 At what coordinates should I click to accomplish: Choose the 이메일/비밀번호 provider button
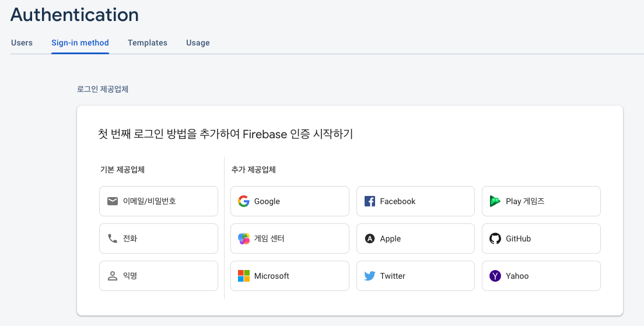pyautogui.click(x=159, y=201)
